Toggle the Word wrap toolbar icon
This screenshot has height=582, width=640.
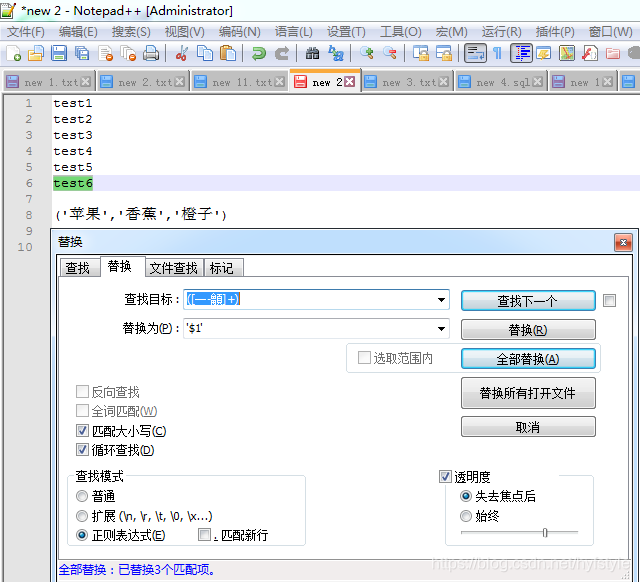[x=475, y=53]
